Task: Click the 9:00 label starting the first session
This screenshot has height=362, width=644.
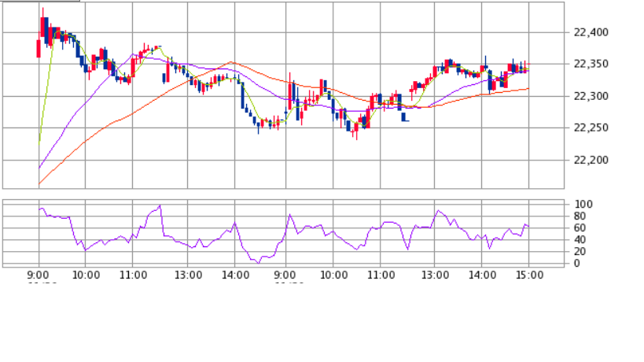Action: [39, 275]
